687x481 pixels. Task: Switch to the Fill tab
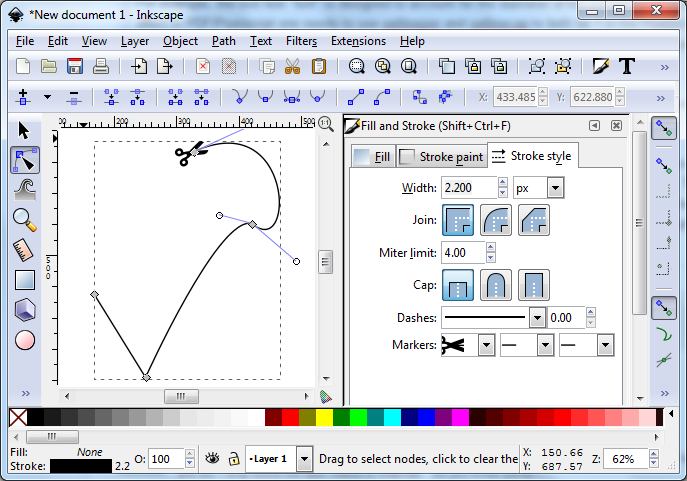click(x=373, y=156)
